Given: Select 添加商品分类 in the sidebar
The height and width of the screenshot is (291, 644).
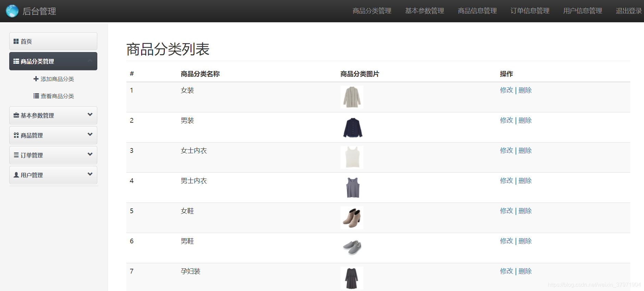Looking at the screenshot, I should (x=54, y=79).
